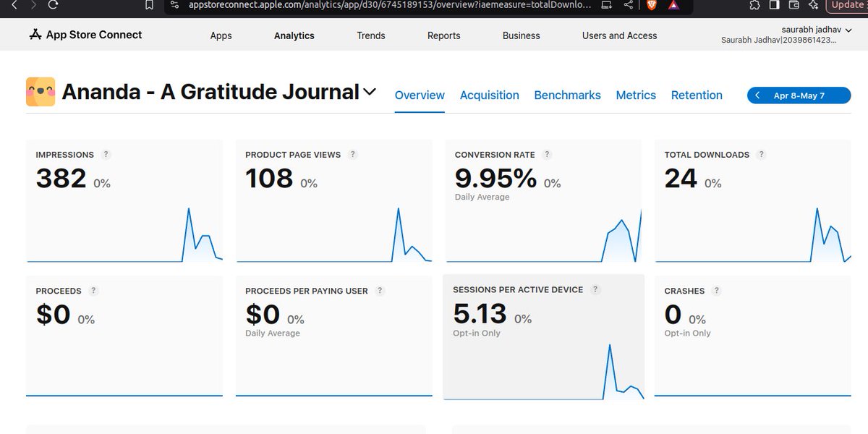Open the Apr 8–May 7 date picker
Viewport: 868px width, 434px height.
(x=799, y=95)
